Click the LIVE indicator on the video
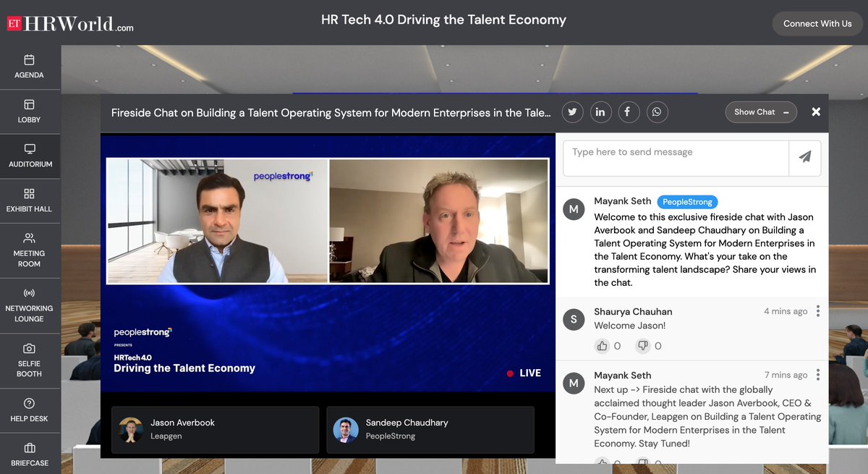The height and width of the screenshot is (474, 868). click(x=524, y=373)
